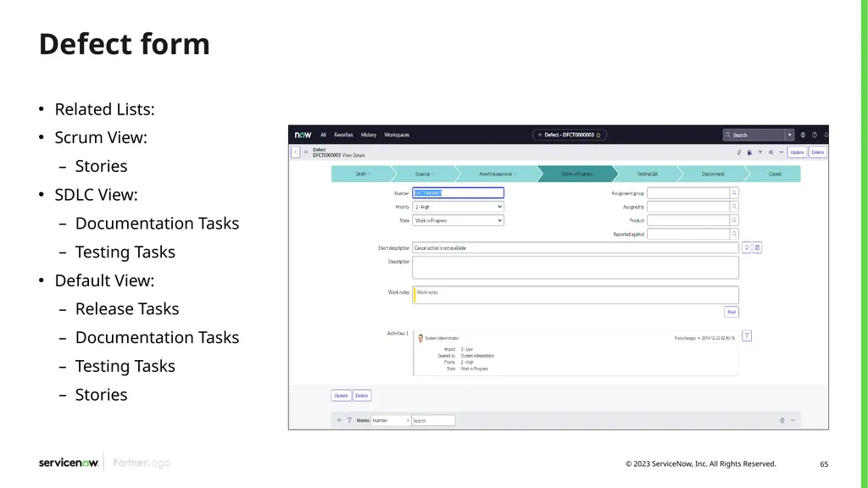Open the Workspaces menu
Image resolution: width=868 pixels, height=488 pixels.
coord(397,135)
